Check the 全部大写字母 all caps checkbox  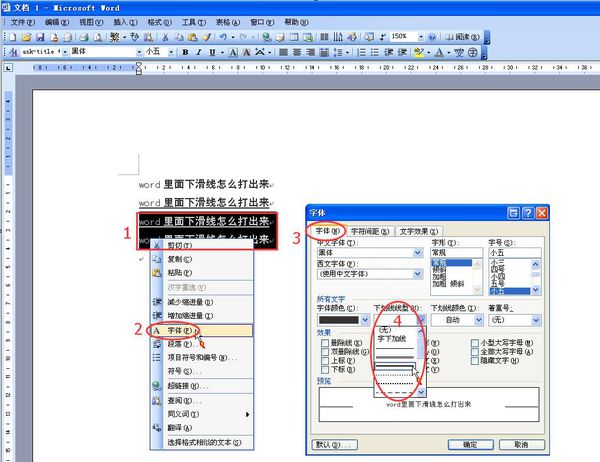pos(475,351)
